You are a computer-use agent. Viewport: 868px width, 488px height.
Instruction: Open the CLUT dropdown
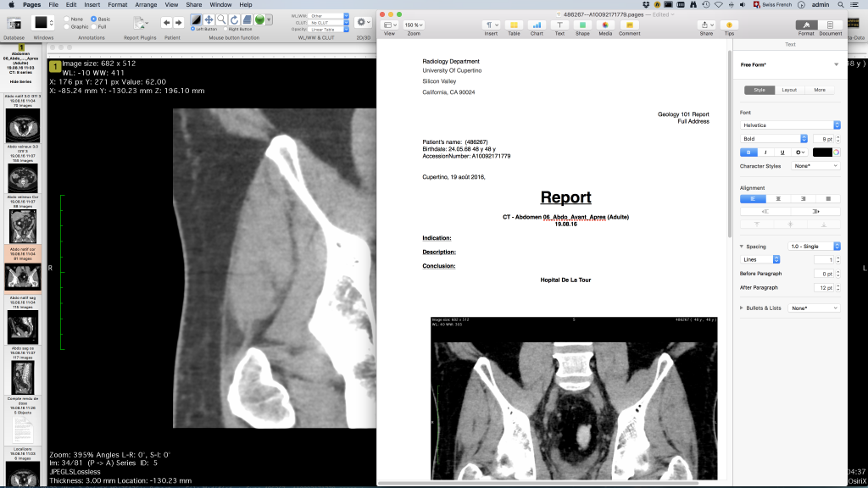[329, 23]
